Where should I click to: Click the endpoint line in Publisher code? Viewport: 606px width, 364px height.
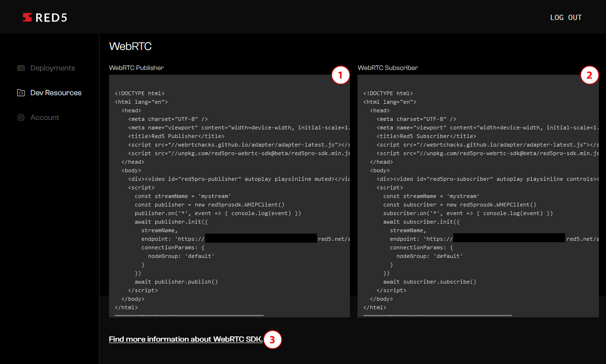coord(246,239)
